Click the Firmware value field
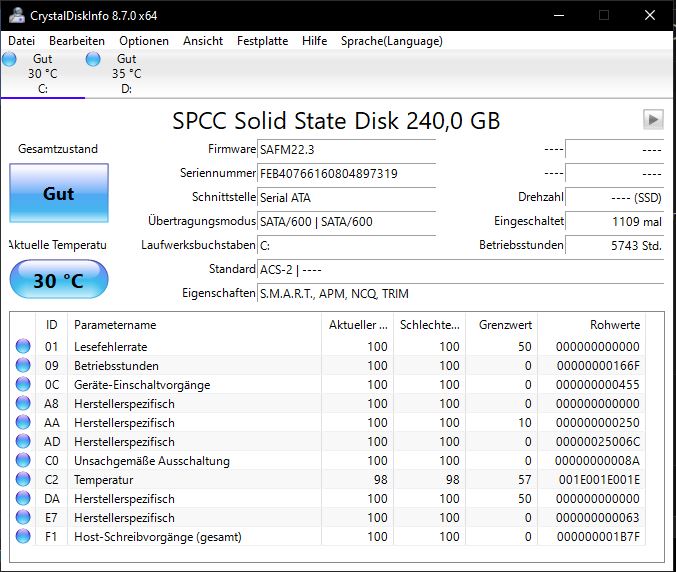676x572 pixels. point(346,149)
